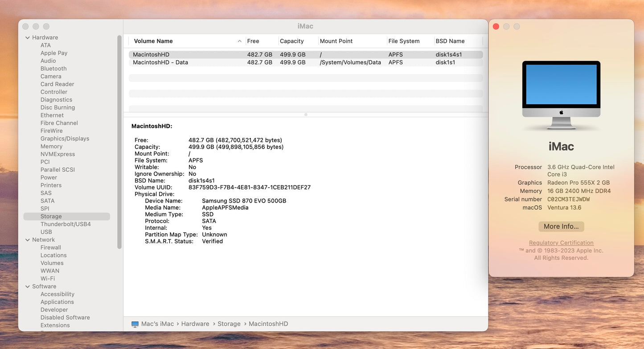Open Applications under Software

coord(57,302)
